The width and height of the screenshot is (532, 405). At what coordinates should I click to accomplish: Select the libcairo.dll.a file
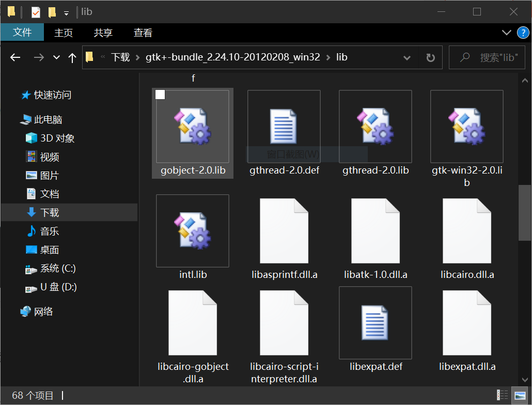[x=466, y=230]
